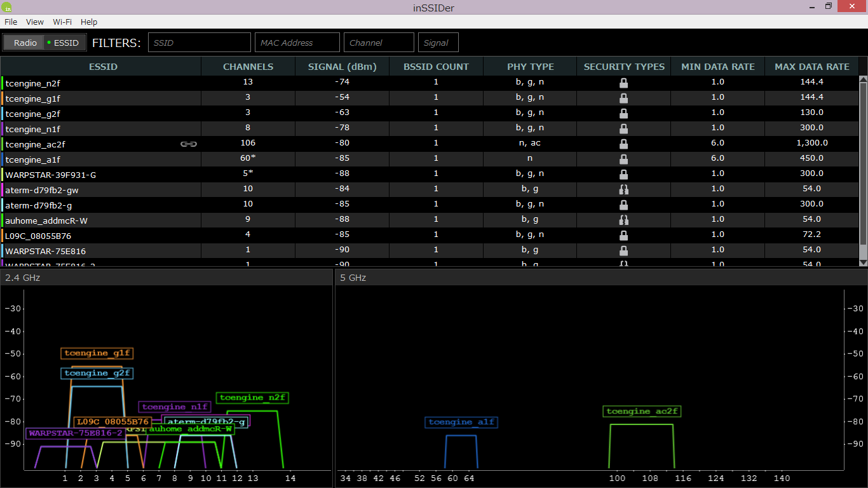868x488 pixels.
Task: Click the lock icon in L09C_08055B76 row
Action: point(624,235)
